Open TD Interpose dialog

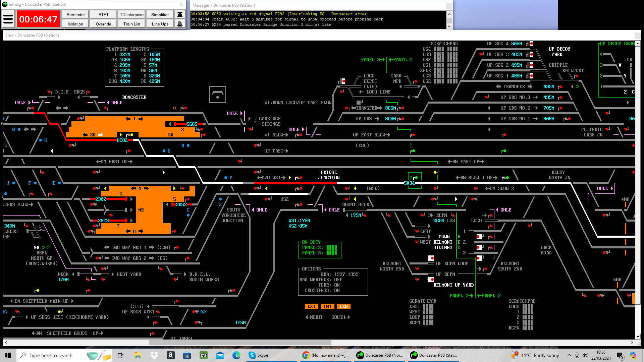point(132,14)
